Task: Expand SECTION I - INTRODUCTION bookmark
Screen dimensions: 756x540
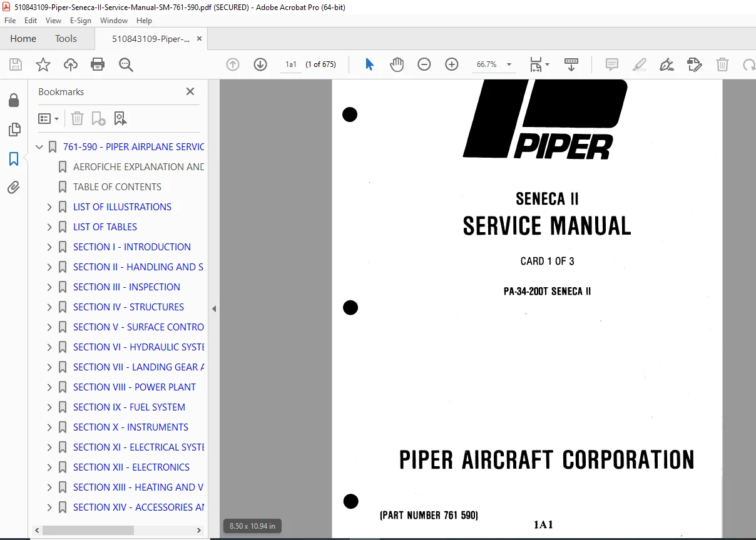Action: pos(50,247)
